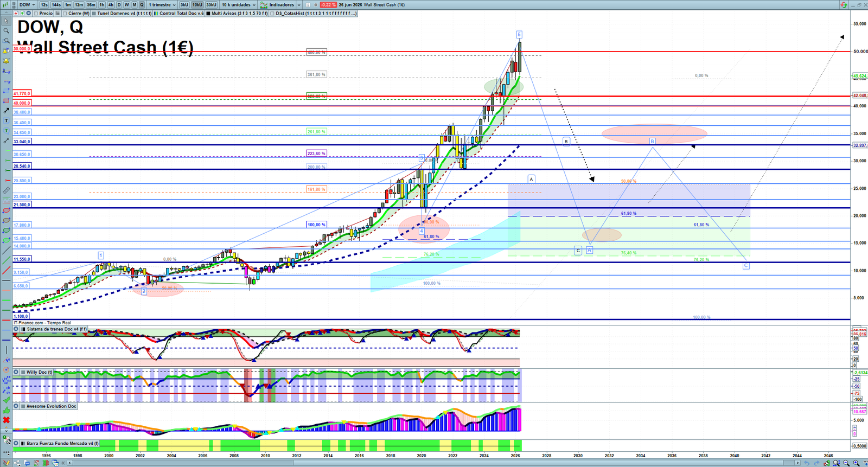Open the Awesome Evolution Doc panel label

point(52,406)
